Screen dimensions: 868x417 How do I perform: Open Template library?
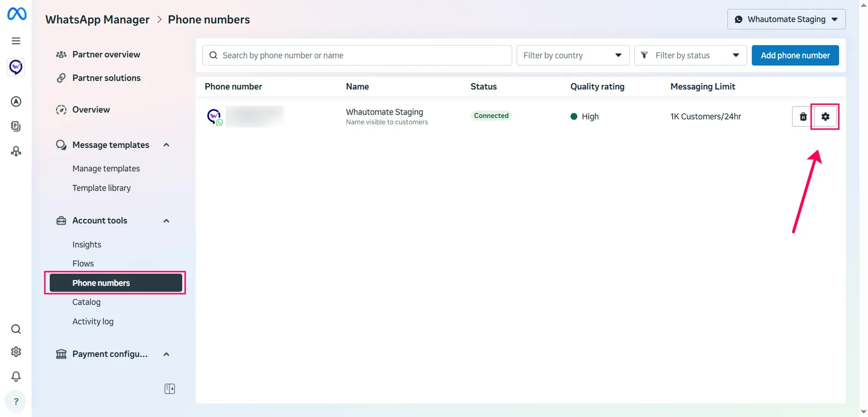click(101, 188)
